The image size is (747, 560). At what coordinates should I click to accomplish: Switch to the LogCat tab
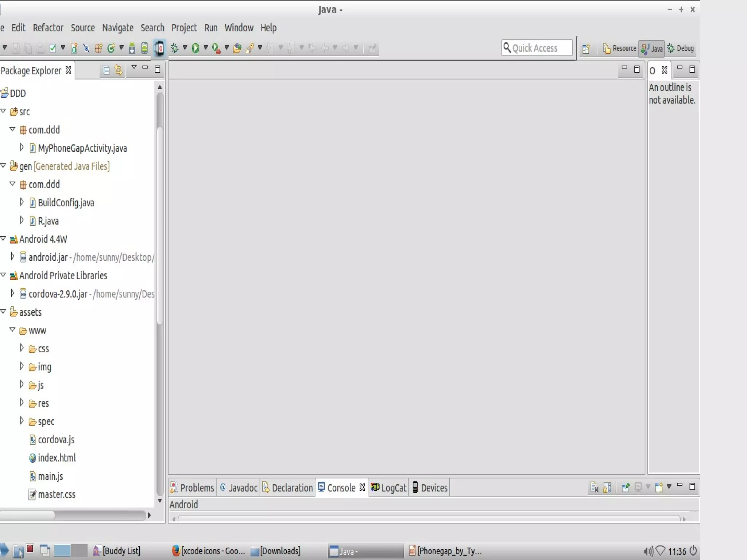click(389, 488)
